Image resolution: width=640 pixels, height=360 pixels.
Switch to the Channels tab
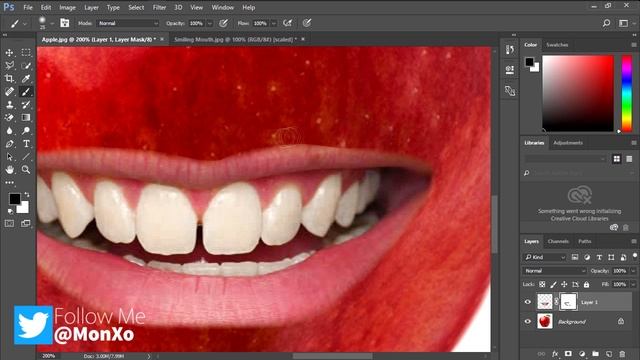(x=558, y=241)
